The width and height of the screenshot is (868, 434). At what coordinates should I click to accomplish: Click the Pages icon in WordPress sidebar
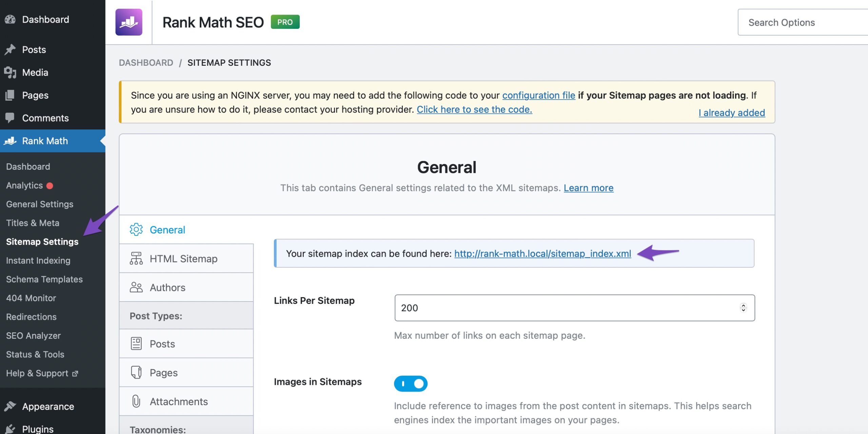10,95
